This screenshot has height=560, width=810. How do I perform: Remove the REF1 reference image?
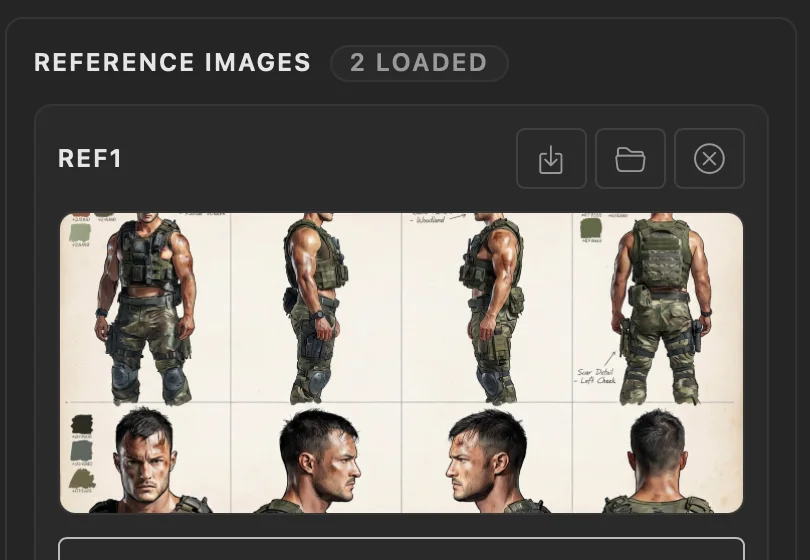[x=709, y=159]
